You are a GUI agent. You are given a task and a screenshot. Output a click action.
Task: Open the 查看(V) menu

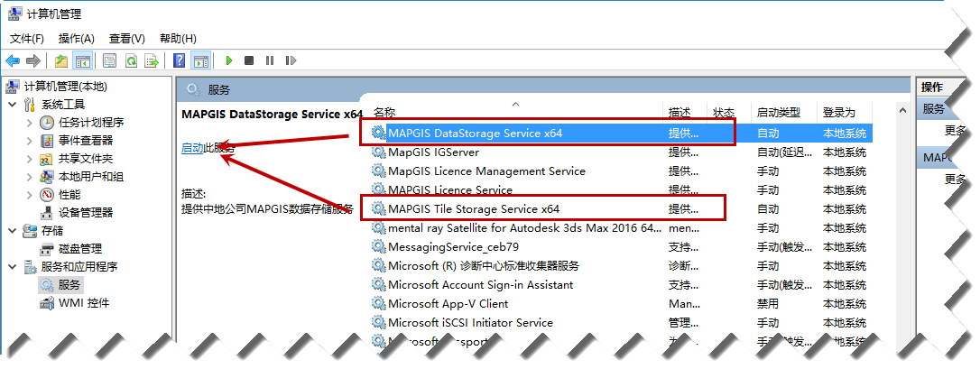[x=127, y=39]
